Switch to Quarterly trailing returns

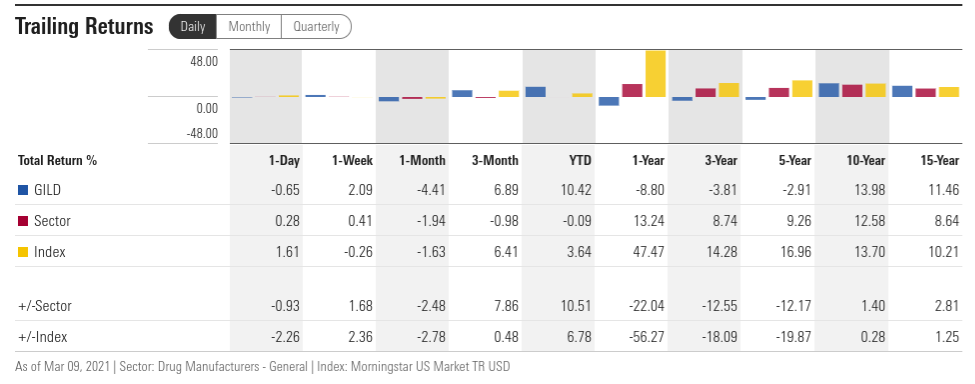(317, 27)
